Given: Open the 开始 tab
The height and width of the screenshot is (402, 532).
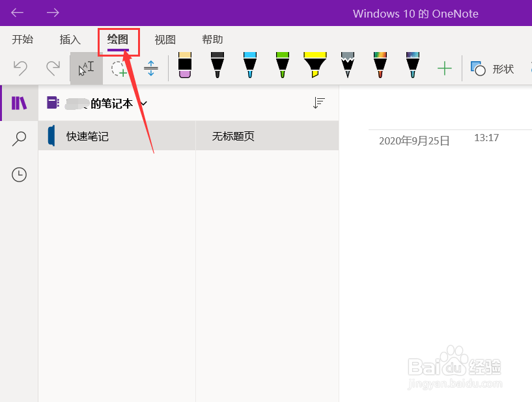Looking at the screenshot, I should (22, 39).
